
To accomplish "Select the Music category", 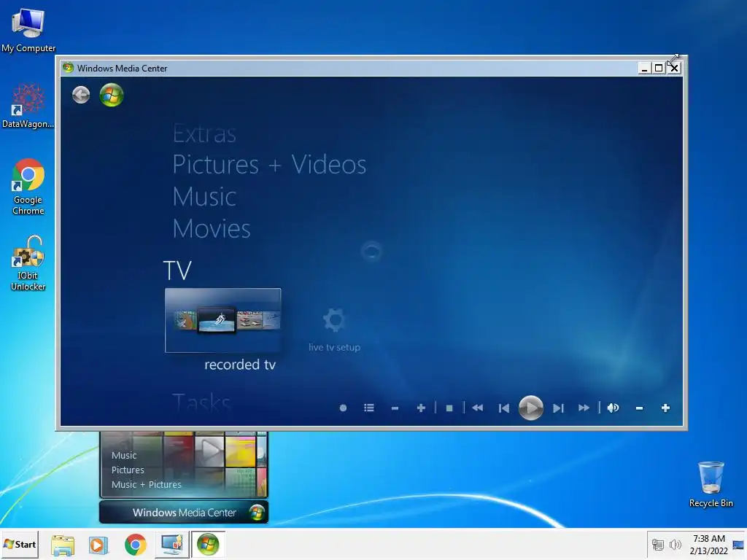I will coord(204,197).
